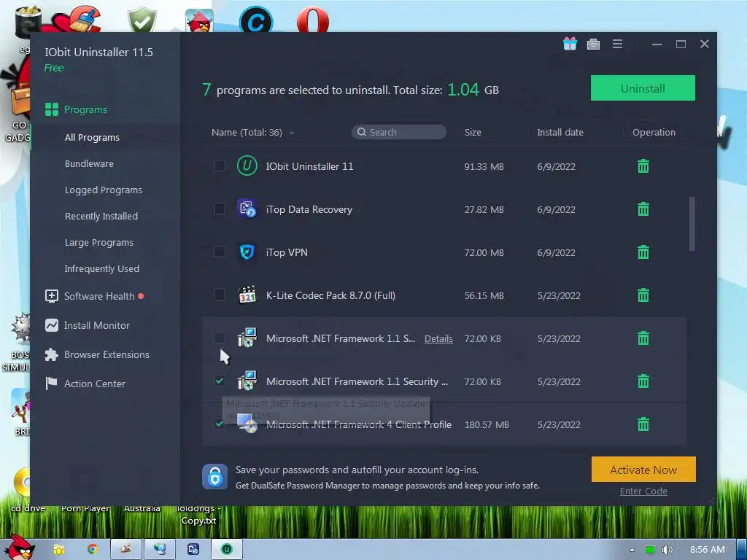Click the 180.57 MB size value
747x560 pixels.
[x=487, y=424]
